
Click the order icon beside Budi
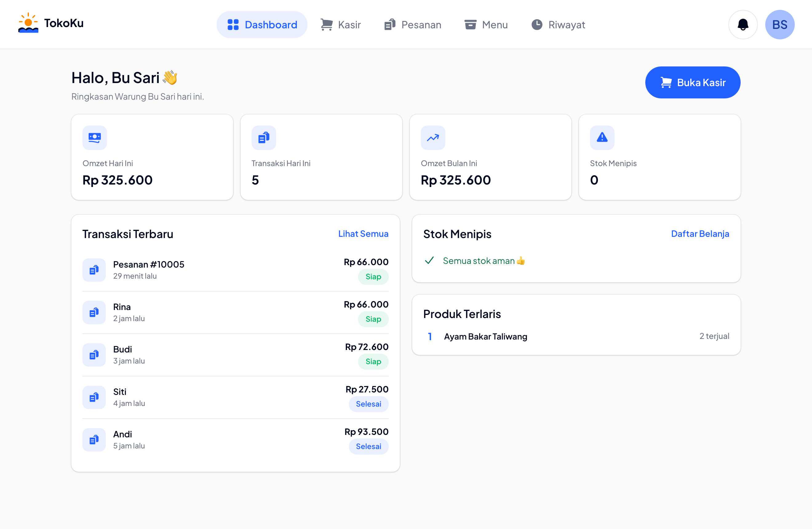(x=94, y=355)
